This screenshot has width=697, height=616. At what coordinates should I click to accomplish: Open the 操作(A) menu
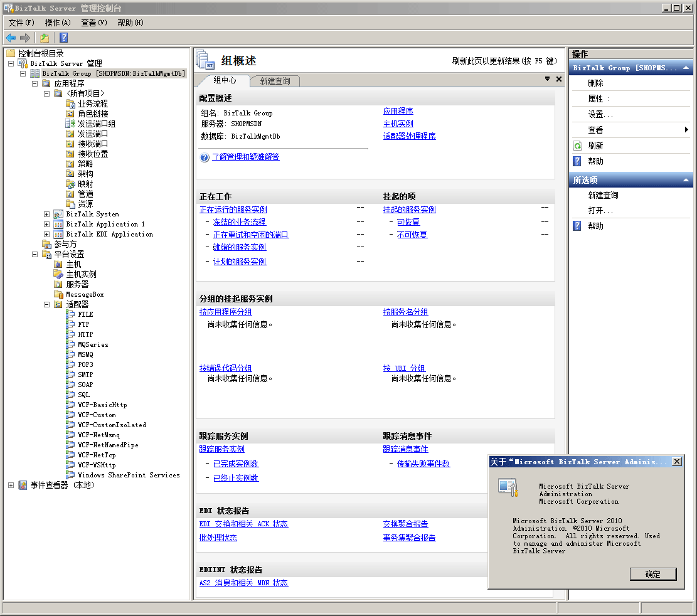pos(58,23)
